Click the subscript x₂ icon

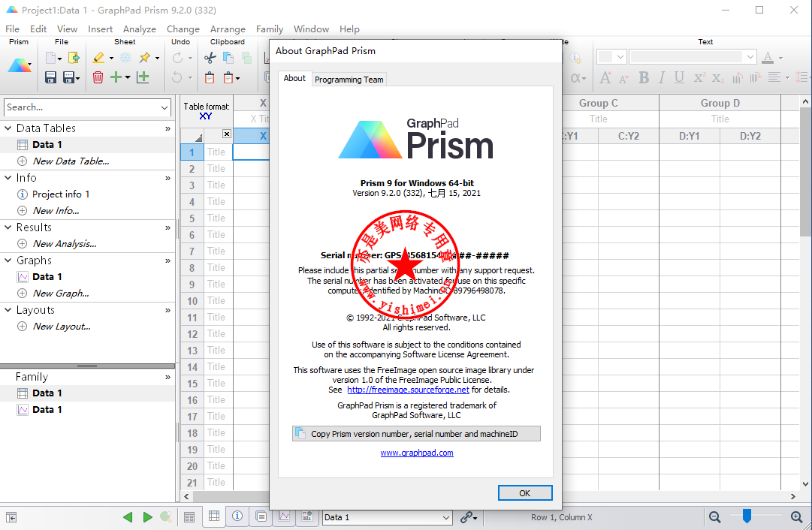tap(718, 78)
